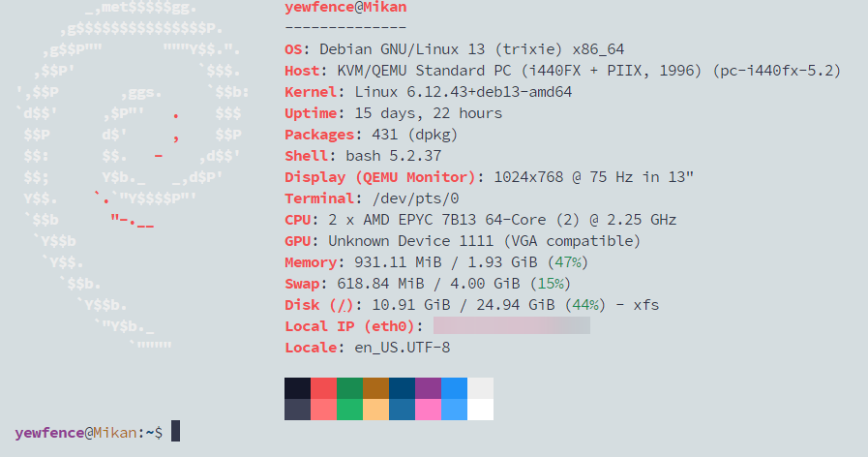Click the blurred Local IP address value
The height and width of the screenshot is (457, 868).
click(x=511, y=326)
